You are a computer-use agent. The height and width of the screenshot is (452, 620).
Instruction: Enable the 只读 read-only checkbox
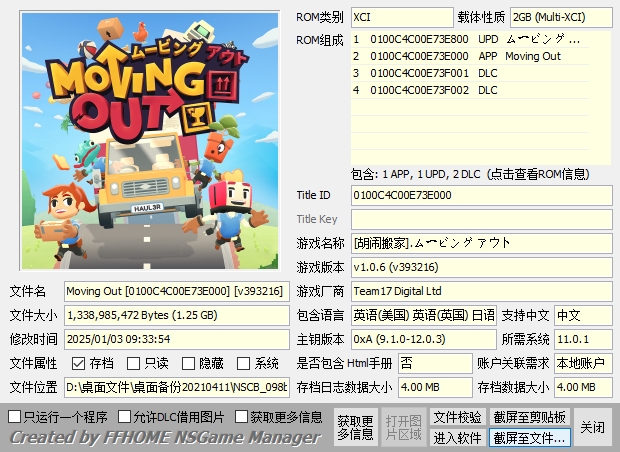click(133, 363)
